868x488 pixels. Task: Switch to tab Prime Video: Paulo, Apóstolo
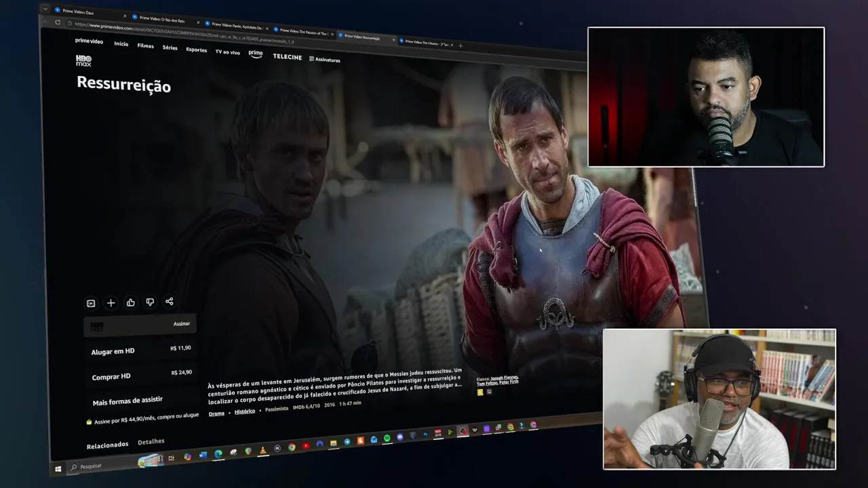pos(237,26)
